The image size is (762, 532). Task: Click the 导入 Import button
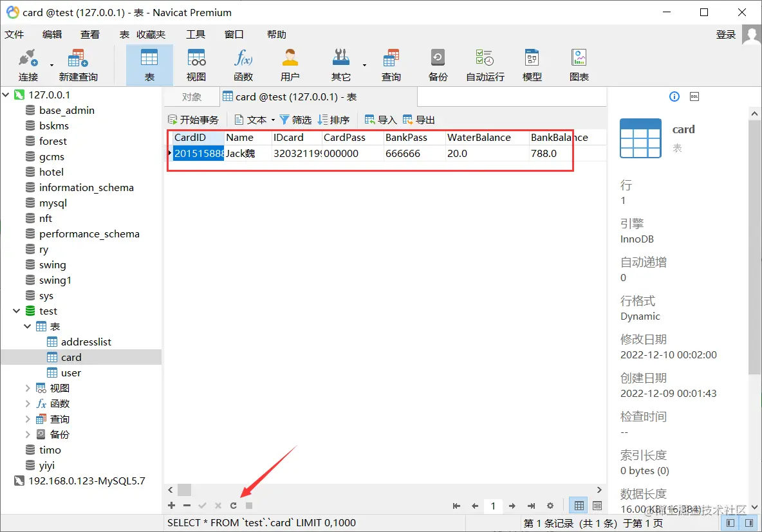381,120
